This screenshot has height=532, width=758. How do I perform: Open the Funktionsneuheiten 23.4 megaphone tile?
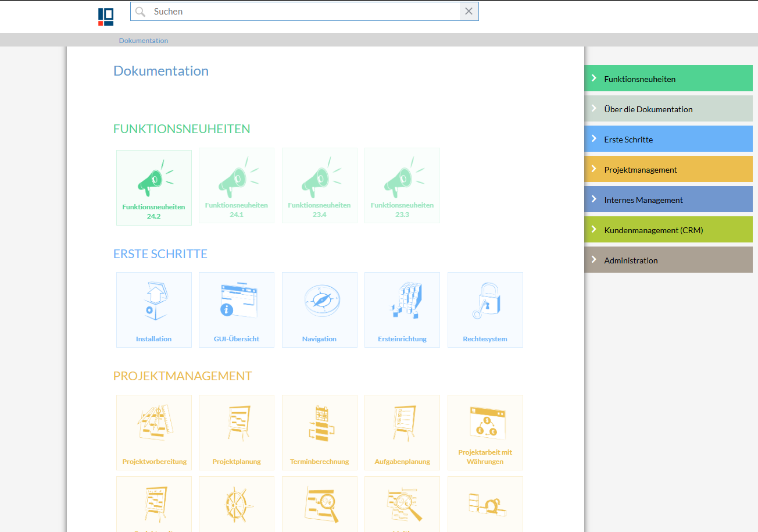click(x=320, y=185)
